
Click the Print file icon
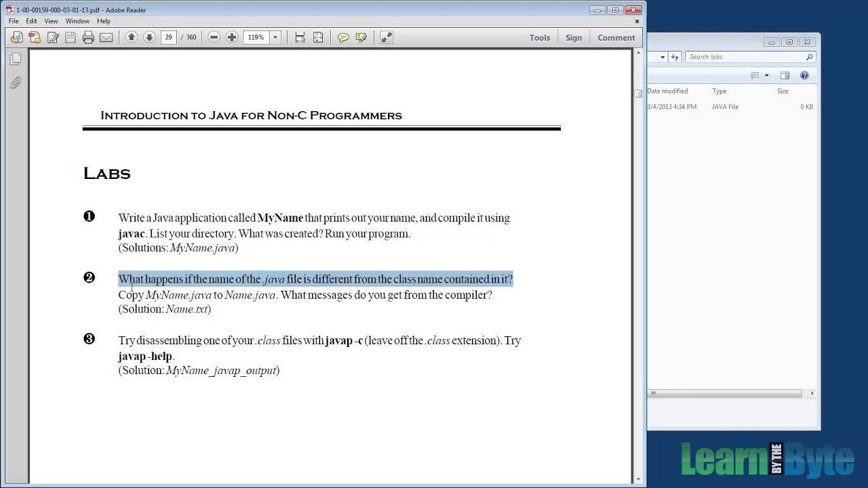(88, 38)
